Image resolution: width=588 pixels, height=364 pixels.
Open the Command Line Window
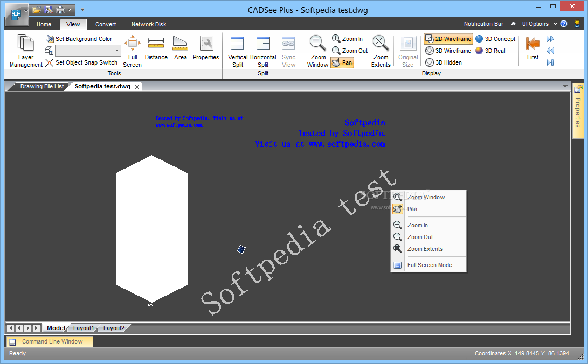coord(50,341)
